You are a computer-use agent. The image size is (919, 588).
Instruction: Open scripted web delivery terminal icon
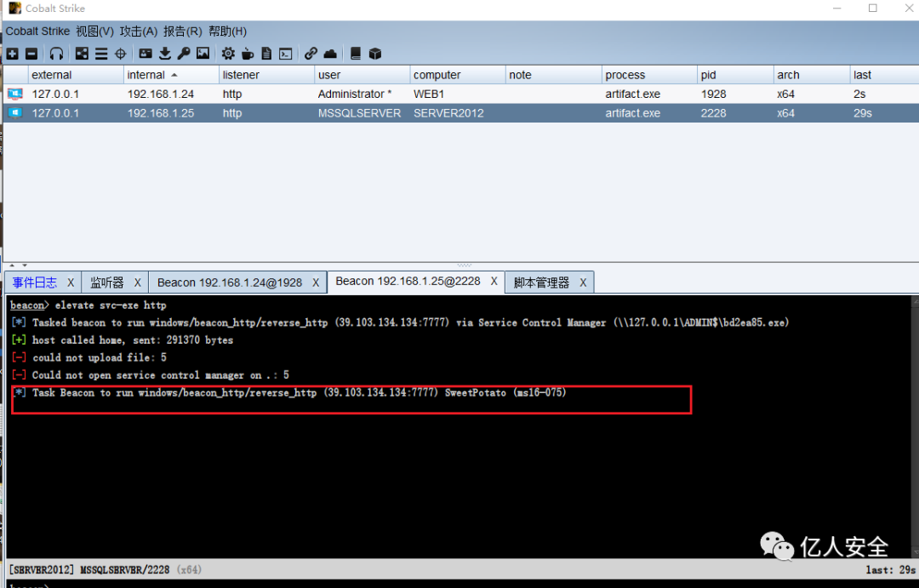285,54
